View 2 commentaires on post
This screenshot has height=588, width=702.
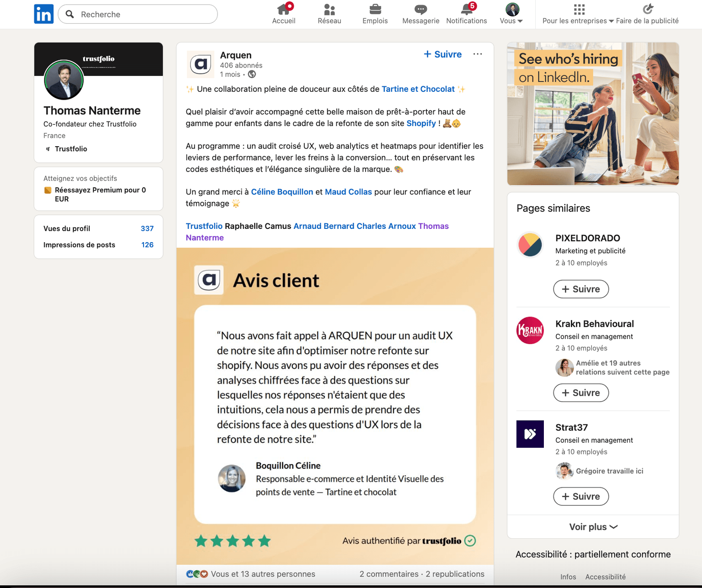point(389,574)
